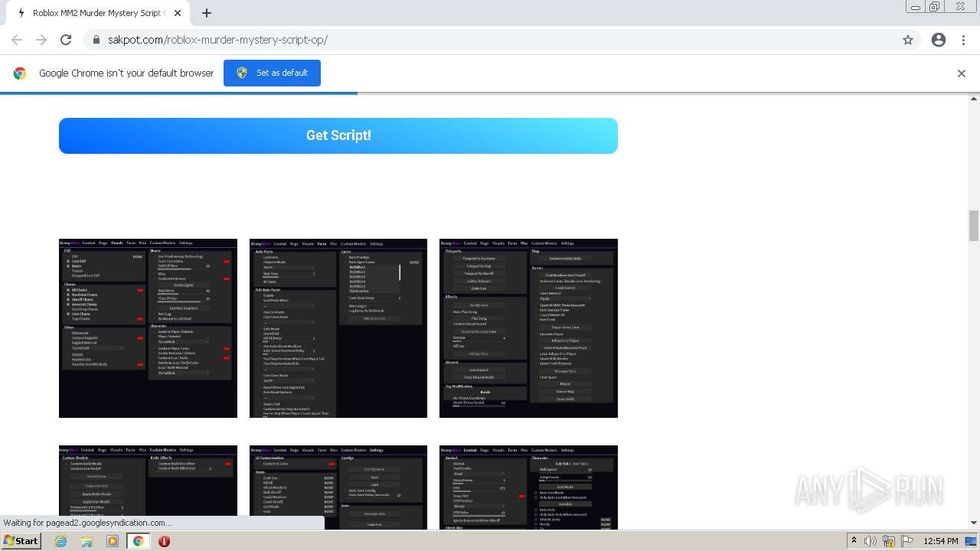Launch Internet Explorer from the taskbar
This screenshot has height=551, width=980.
[60, 541]
